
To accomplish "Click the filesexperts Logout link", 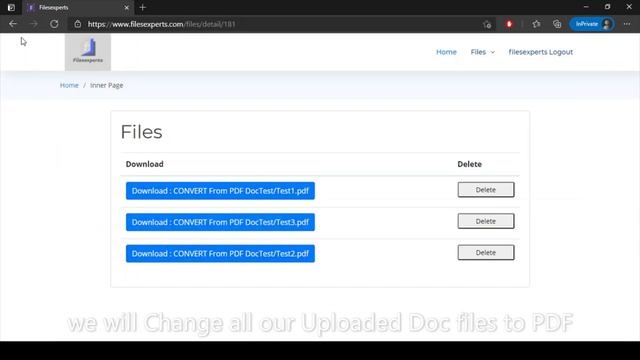I will point(540,52).
